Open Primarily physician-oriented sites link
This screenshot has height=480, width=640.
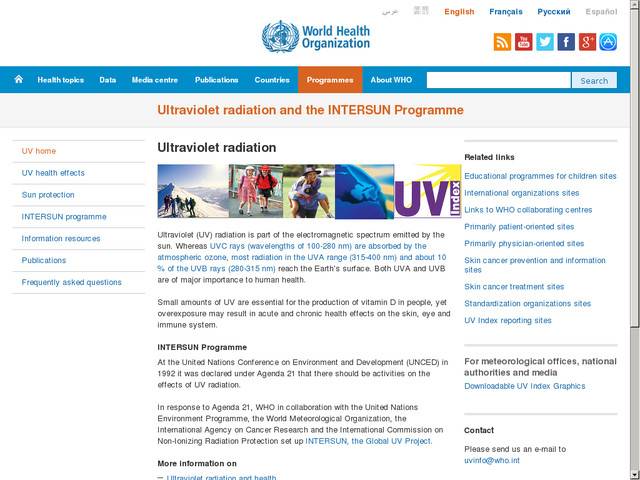tap(524, 244)
